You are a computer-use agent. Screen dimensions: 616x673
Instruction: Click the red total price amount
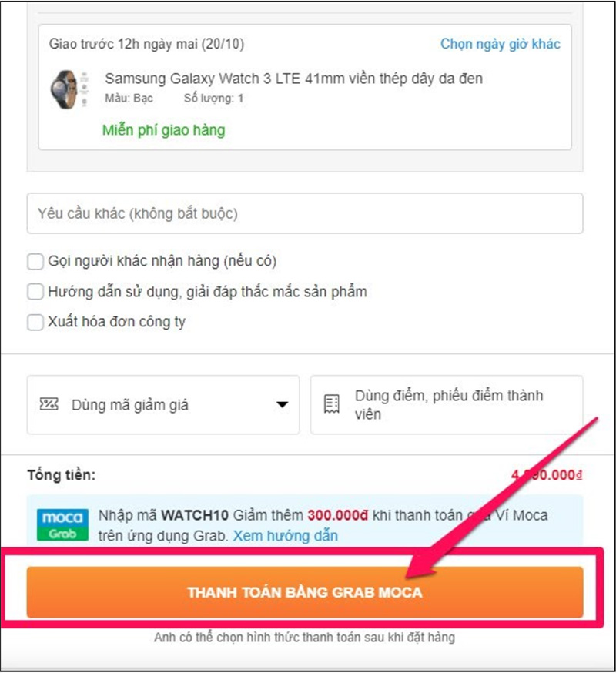tap(547, 475)
